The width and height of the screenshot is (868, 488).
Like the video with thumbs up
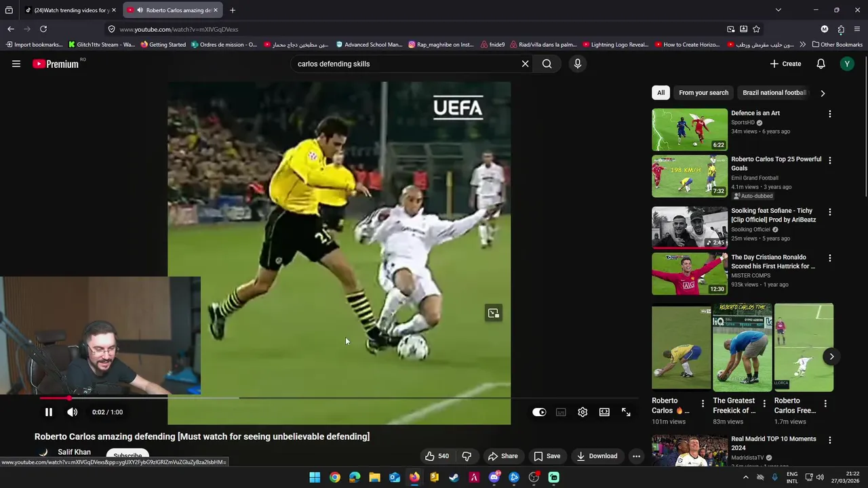point(437,456)
